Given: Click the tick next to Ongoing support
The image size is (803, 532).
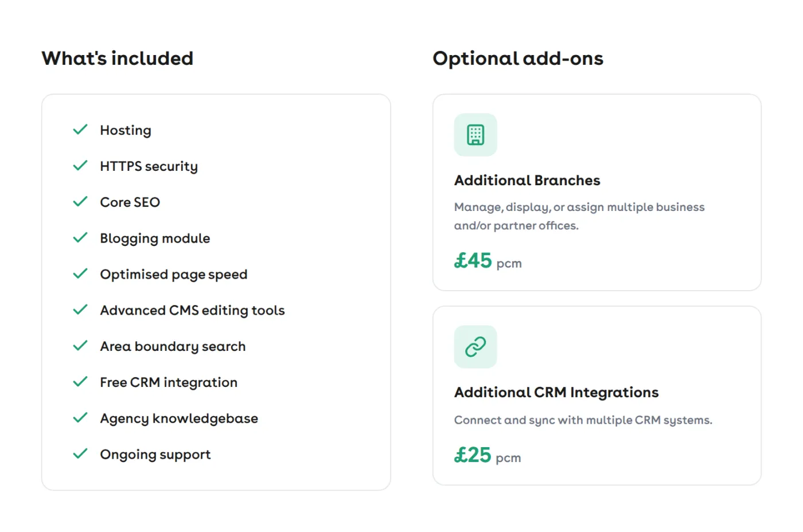Looking at the screenshot, I should click(80, 454).
